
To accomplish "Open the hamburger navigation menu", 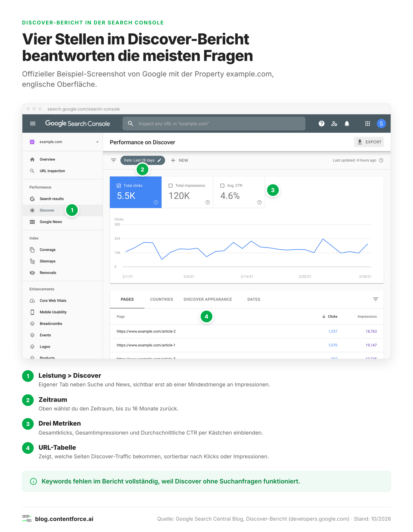I will pyautogui.click(x=33, y=123).
